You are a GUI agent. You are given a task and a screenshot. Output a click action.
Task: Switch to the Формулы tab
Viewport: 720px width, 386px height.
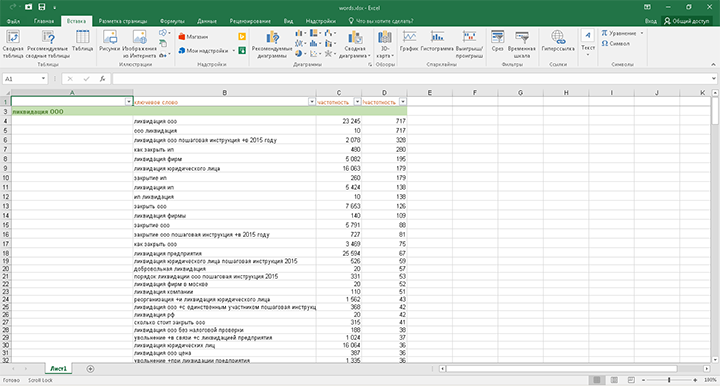172,21
